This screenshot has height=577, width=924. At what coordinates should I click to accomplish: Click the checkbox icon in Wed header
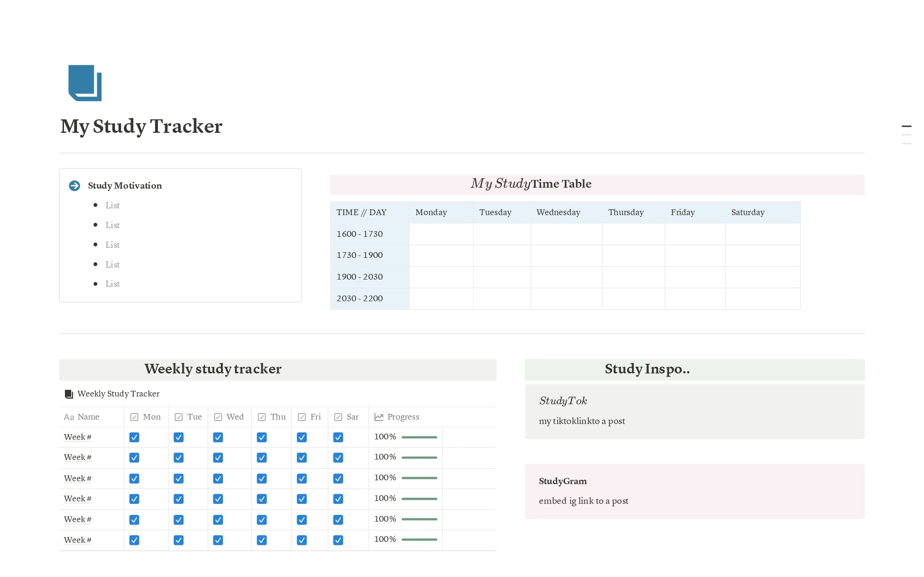click(x=218, y=417)
